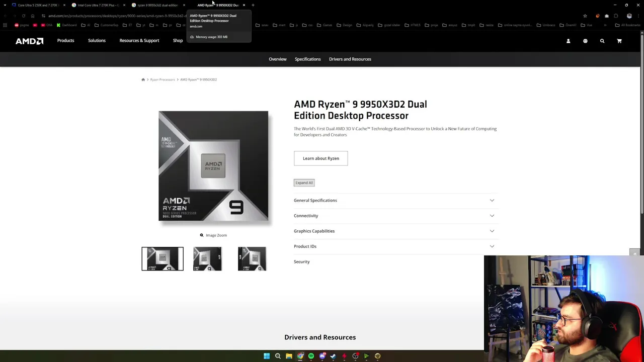
Task: Open Resources & Support menu
Action: [139, 41]
